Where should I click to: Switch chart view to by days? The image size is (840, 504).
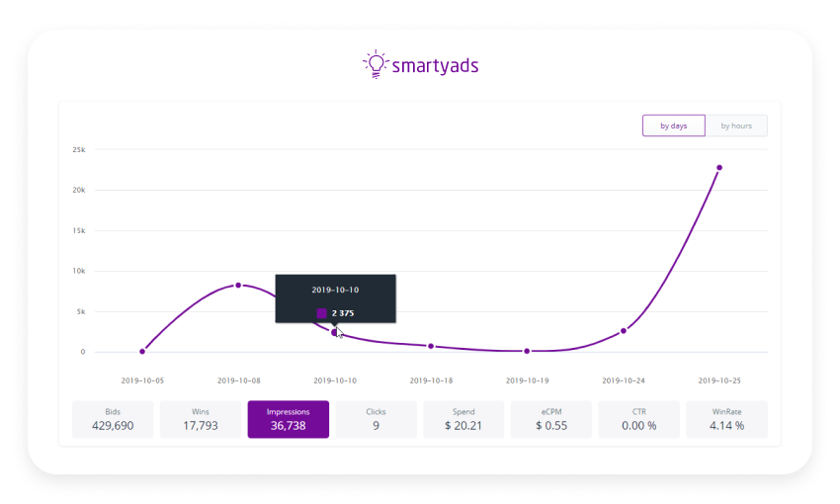pos(673,126)
